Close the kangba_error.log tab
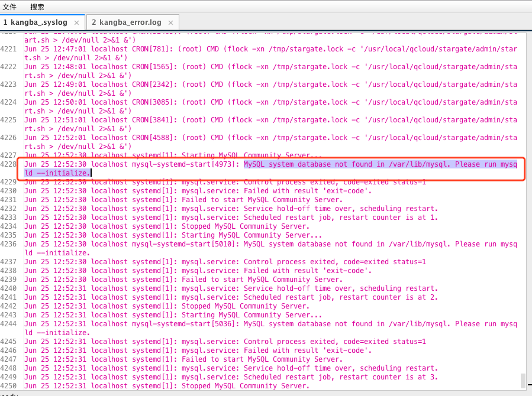This screenshot has height=396, width=532. pos(170,22)
